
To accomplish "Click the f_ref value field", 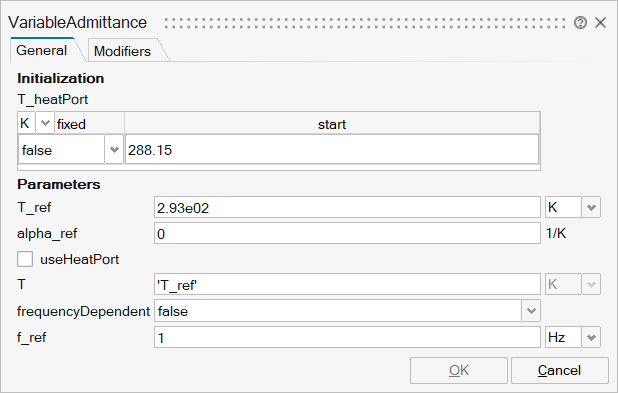I will pyautogui.click(x=347, y=337).
